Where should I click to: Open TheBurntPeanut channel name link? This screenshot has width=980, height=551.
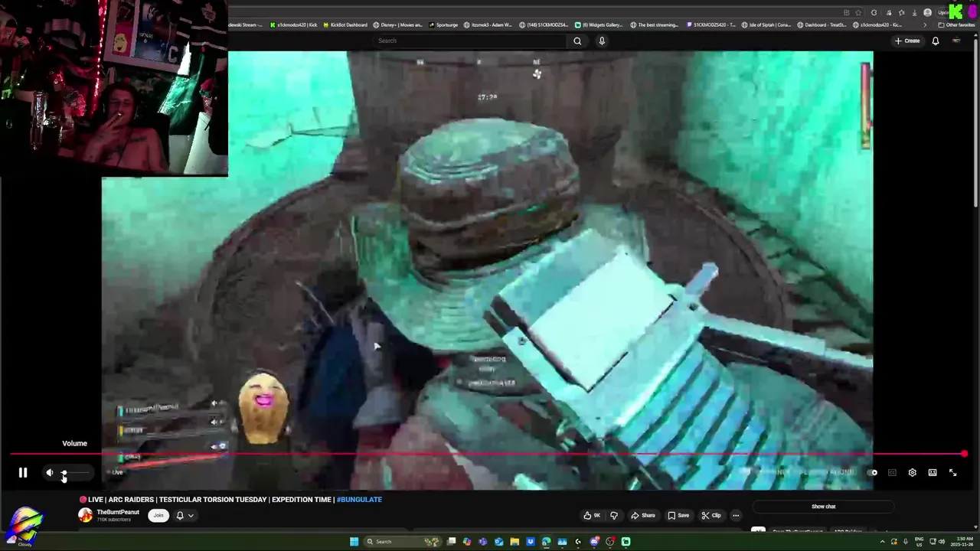pyautogui.click(x=118, y=512)
